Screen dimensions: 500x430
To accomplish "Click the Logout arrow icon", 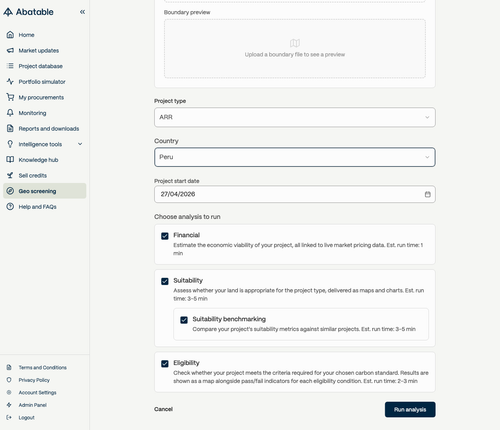I will 9,417.
